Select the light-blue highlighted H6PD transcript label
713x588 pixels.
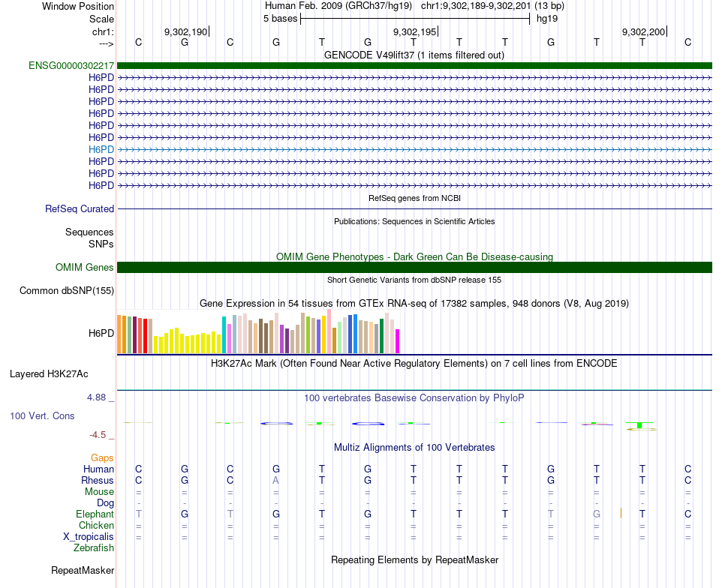tap(101, 149)
